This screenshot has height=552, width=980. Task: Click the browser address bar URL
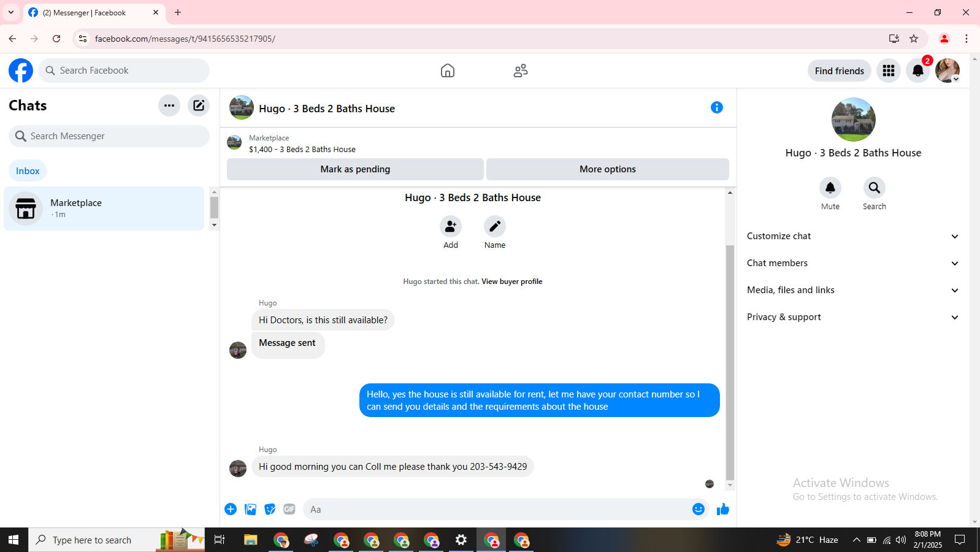tap(185, 39)
